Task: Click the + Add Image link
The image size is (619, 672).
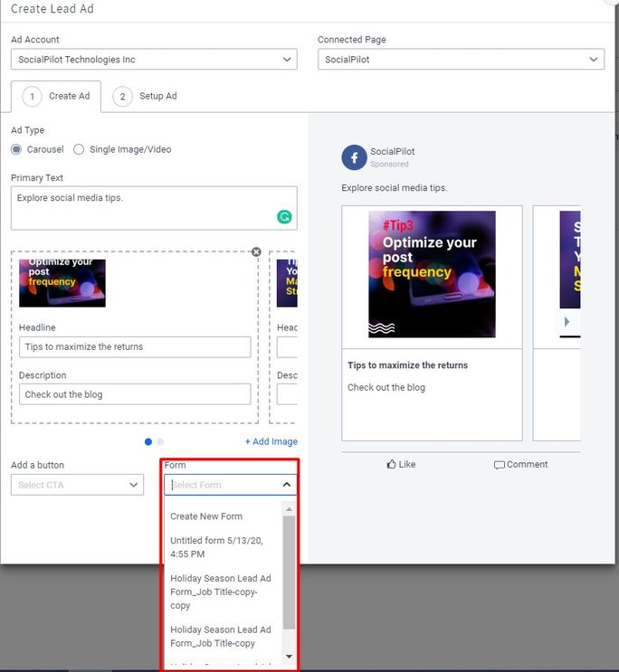Action: tap(271, 441)
